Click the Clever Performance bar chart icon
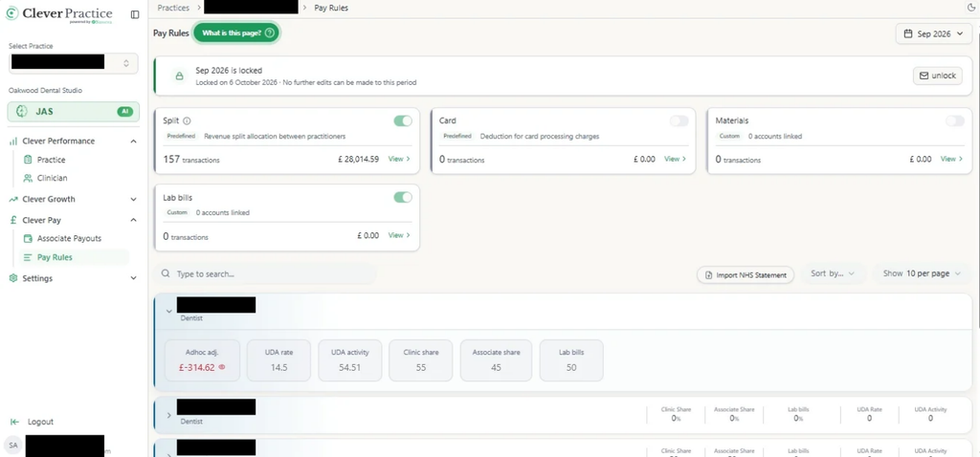The image size is (980, 457). 13,141
